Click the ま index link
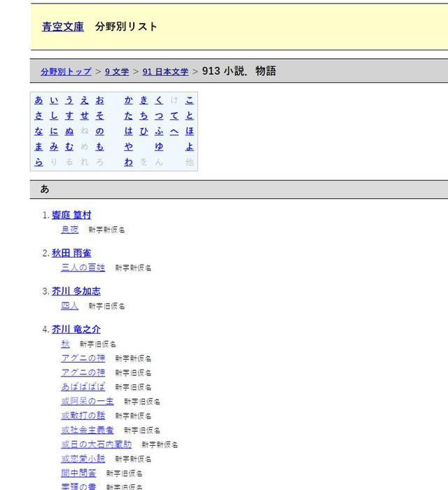The height and width of the screenshot is (490, 448). click(38, 146)
